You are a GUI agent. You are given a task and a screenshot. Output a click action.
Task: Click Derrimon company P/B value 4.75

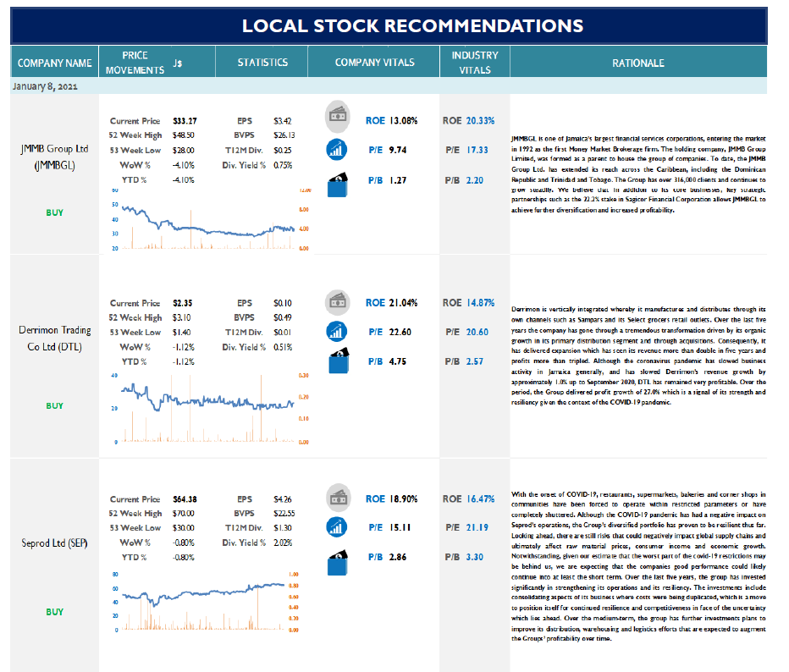click(398, 361)
